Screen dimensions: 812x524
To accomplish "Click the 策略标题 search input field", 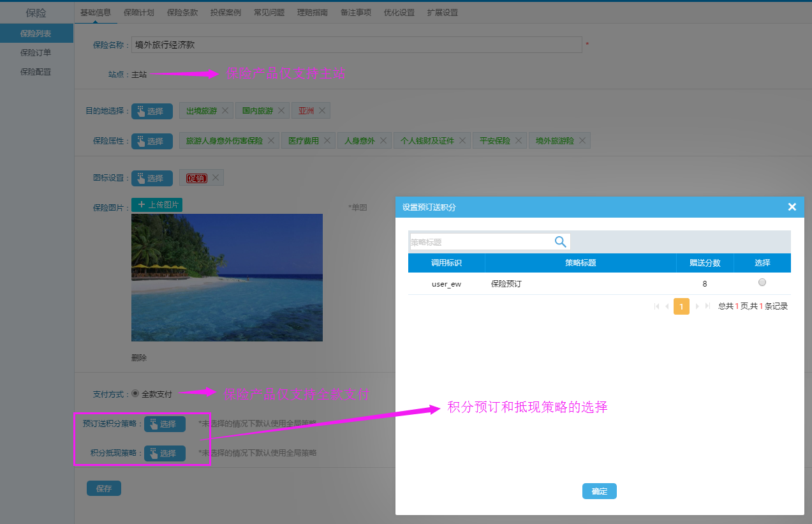I will pyautogui.click(x=480, y=242).
